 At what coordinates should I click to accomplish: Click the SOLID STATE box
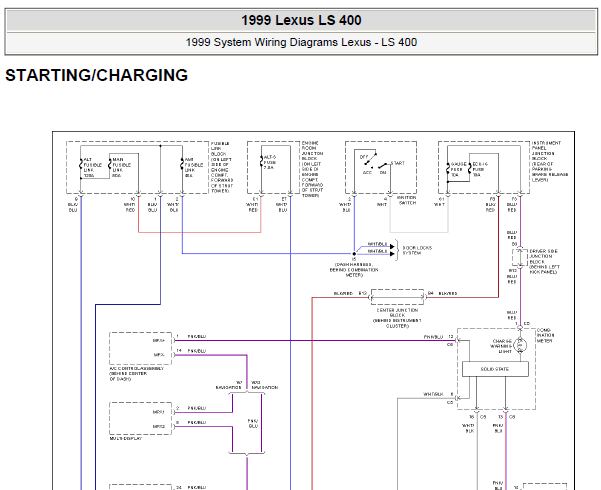coord(495,369)
